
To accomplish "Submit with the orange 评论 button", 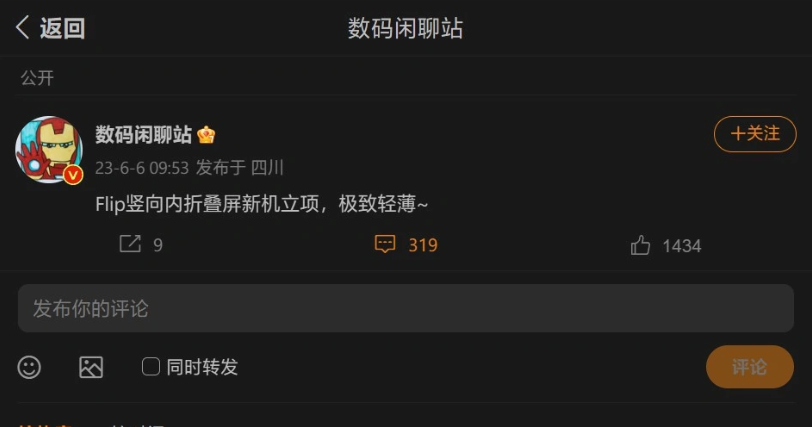I will [x=749, y=366].
